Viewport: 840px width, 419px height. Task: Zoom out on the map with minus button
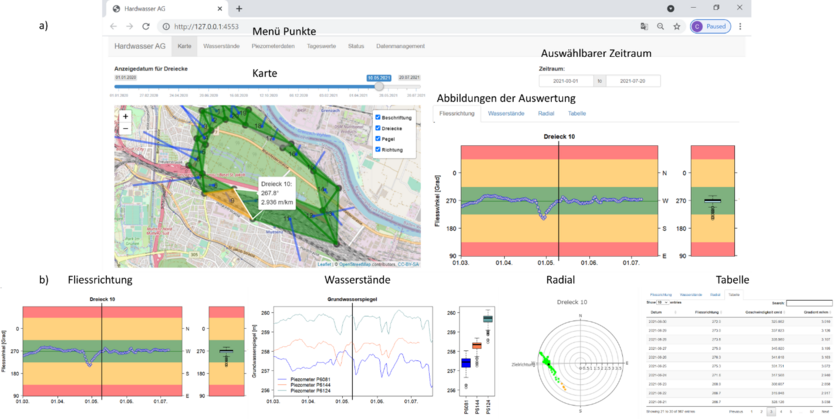(126, 129)
